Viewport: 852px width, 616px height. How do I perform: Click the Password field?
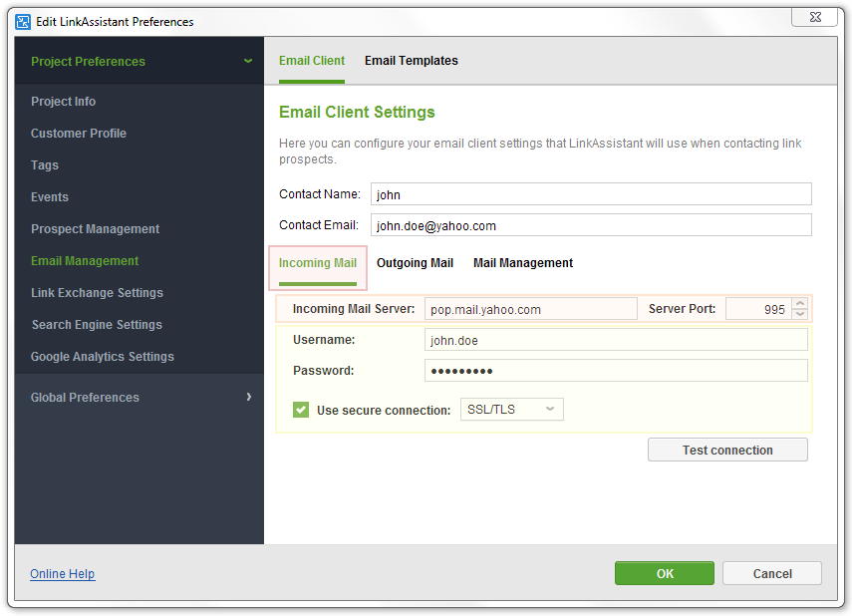point(616,371)
